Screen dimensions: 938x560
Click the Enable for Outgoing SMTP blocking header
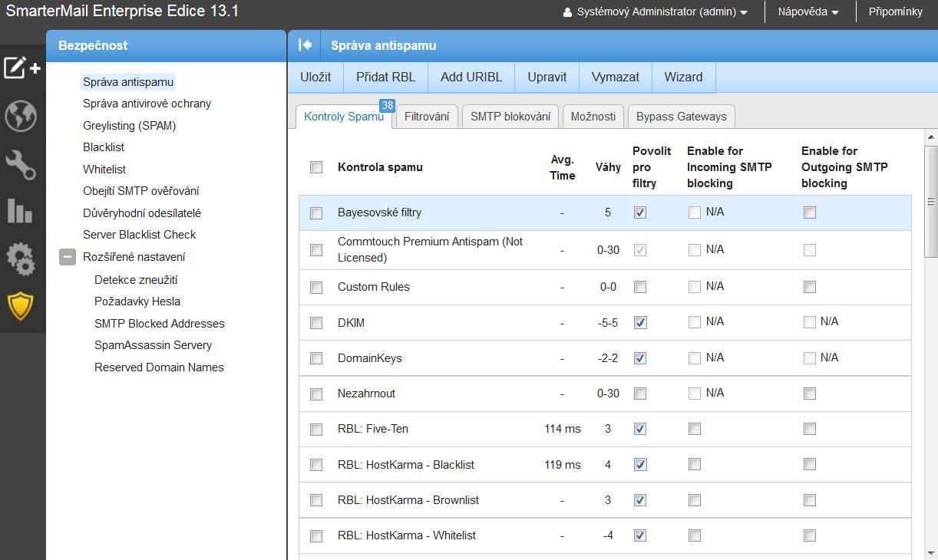pos(844,167)
